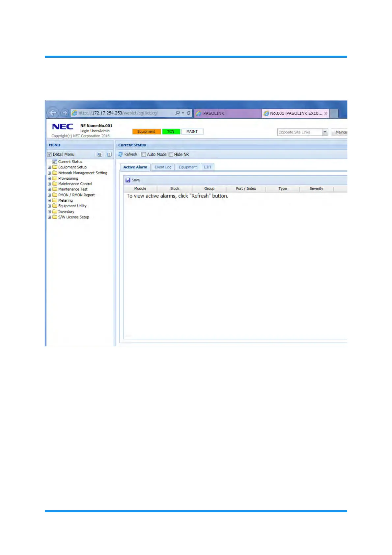
Task: Expand the Equipment Setup tree node
Action: pos(49,167)
